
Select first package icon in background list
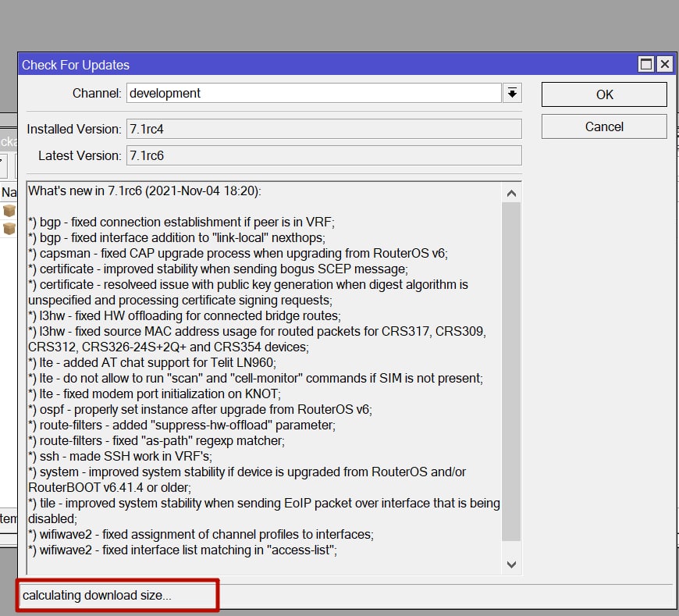tap(9, 211)
